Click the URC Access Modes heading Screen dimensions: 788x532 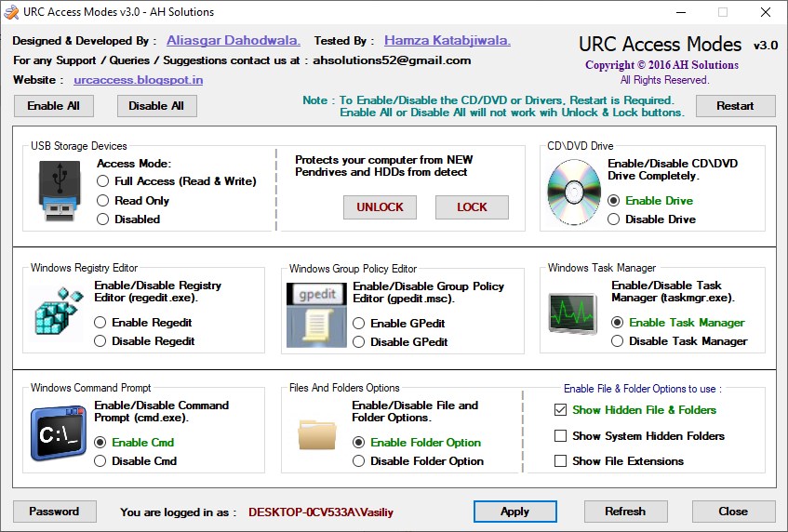pos(660,45)
